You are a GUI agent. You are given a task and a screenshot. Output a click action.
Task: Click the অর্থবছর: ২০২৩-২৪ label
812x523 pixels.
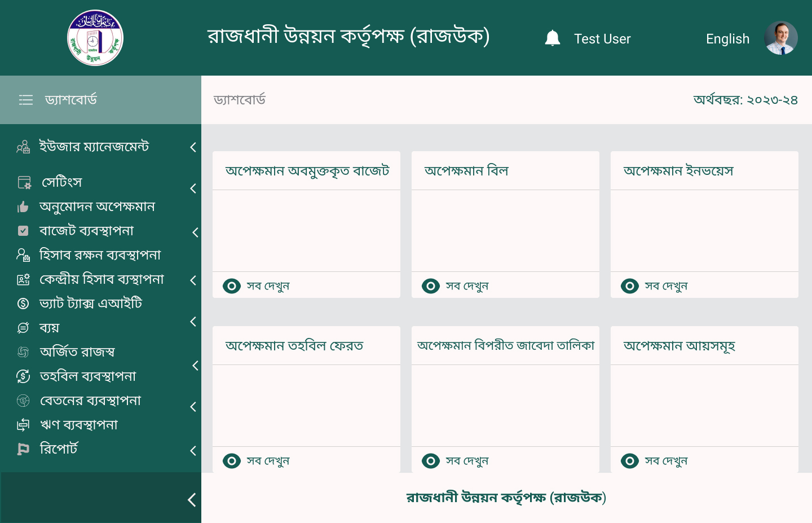click(745, 100)
